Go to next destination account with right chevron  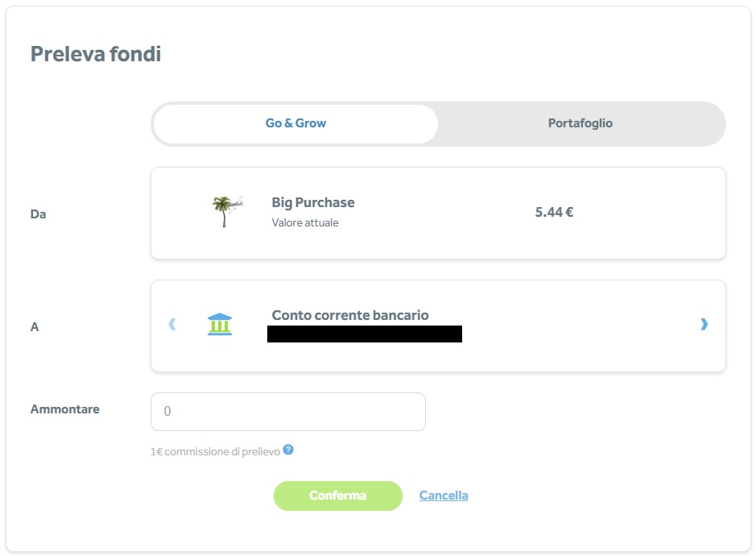pos(704,325)
